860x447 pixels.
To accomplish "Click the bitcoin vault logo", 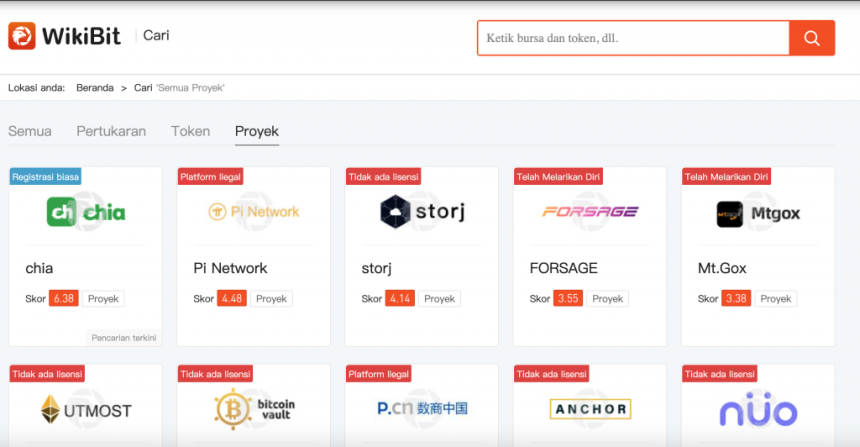I will click(x=253, y=409).
